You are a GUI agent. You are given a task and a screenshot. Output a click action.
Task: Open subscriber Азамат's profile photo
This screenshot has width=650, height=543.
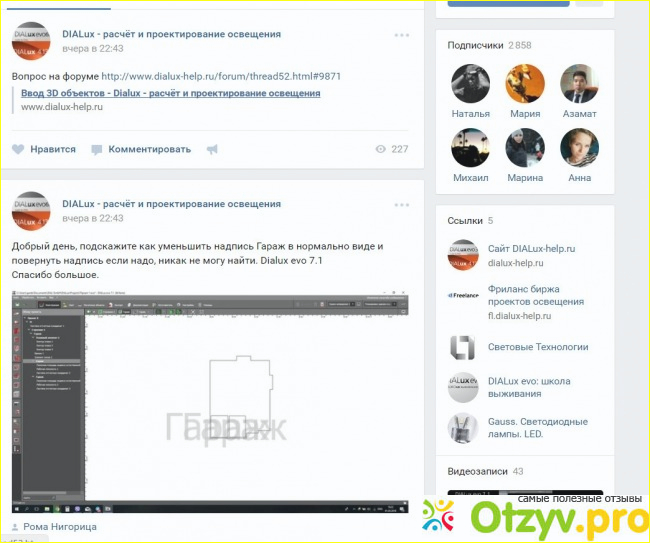click(579, 84)
